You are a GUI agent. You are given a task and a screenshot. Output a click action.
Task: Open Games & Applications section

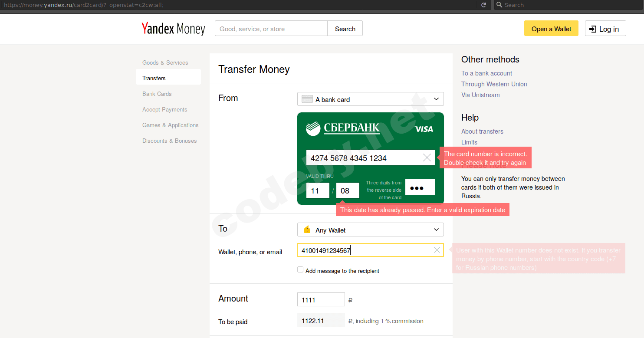click(x=171, y=125)
